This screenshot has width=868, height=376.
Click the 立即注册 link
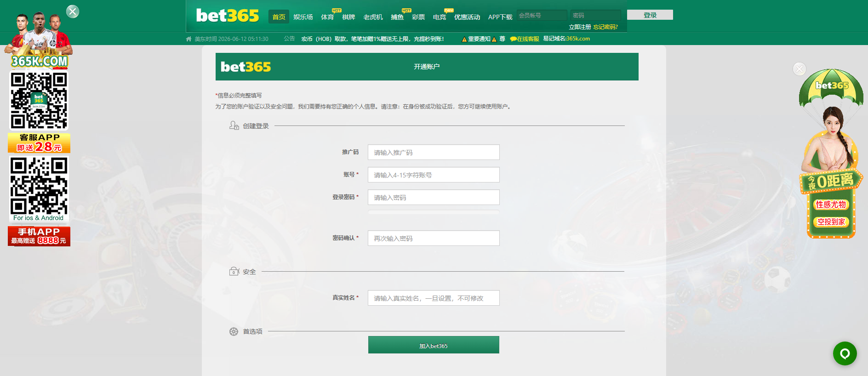coord(580,27)
